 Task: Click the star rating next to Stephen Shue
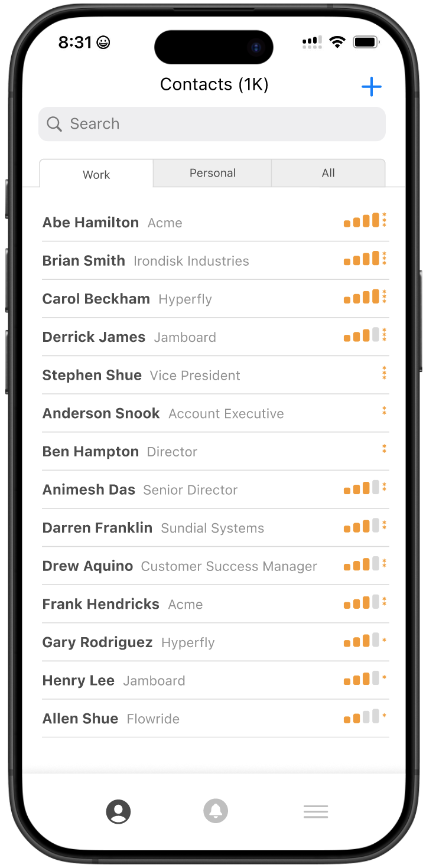tap(384, 374)
